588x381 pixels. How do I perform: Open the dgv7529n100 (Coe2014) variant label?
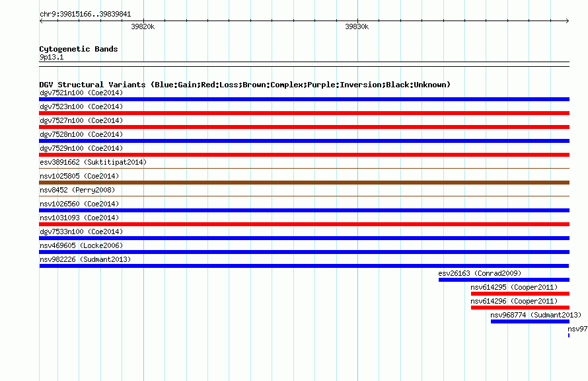coord(81,148)
